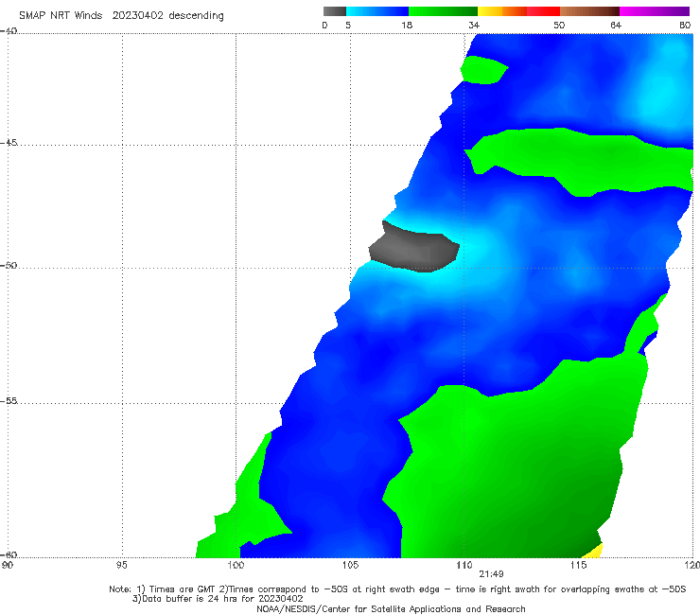Click the small yellow wind patch on map

point(594,552)
